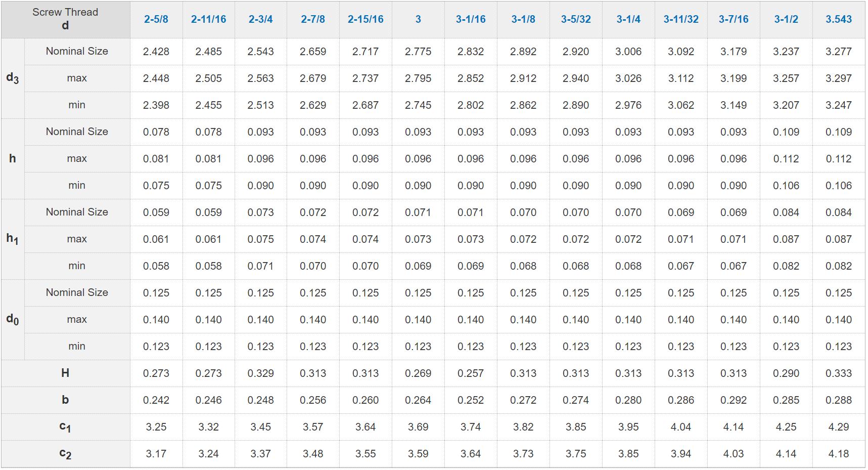Click the b row label cell
Image resolution: width=868 pixels, height=470 pixels.
point(65,400)
